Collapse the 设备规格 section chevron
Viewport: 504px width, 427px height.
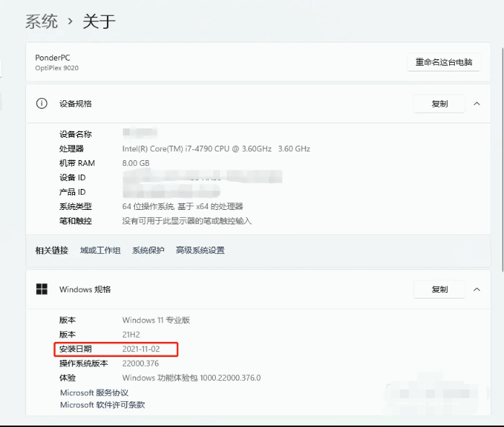point(477,103)
